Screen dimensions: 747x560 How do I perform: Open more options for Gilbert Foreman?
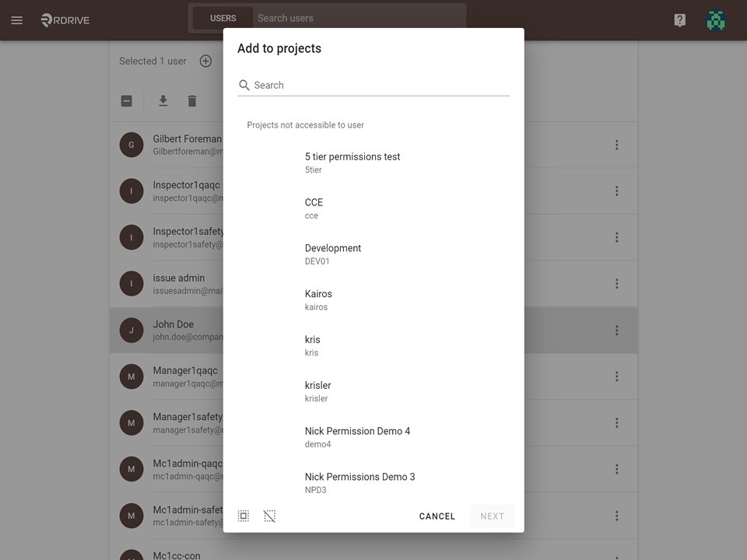(x=616, y=145)
